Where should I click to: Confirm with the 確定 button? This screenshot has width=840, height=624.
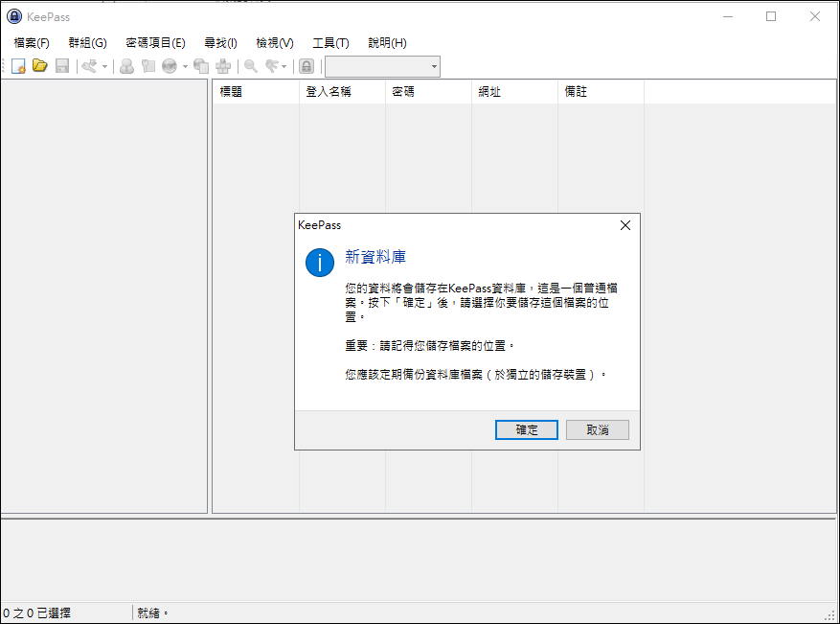pos(527,430)
